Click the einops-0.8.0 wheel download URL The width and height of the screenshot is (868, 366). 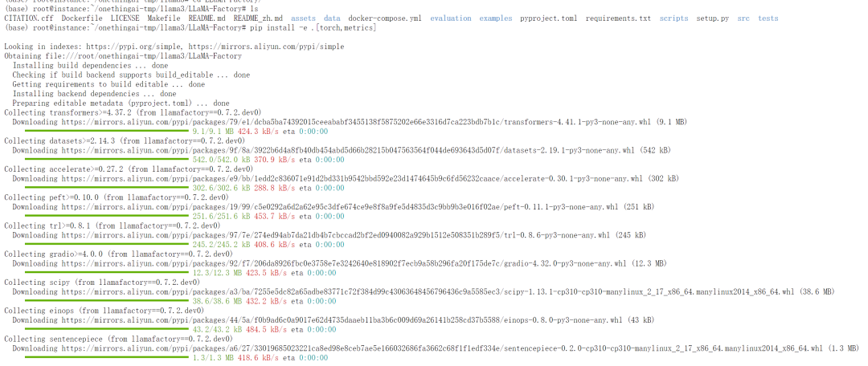pyautogui.click(x=341, y=319)
